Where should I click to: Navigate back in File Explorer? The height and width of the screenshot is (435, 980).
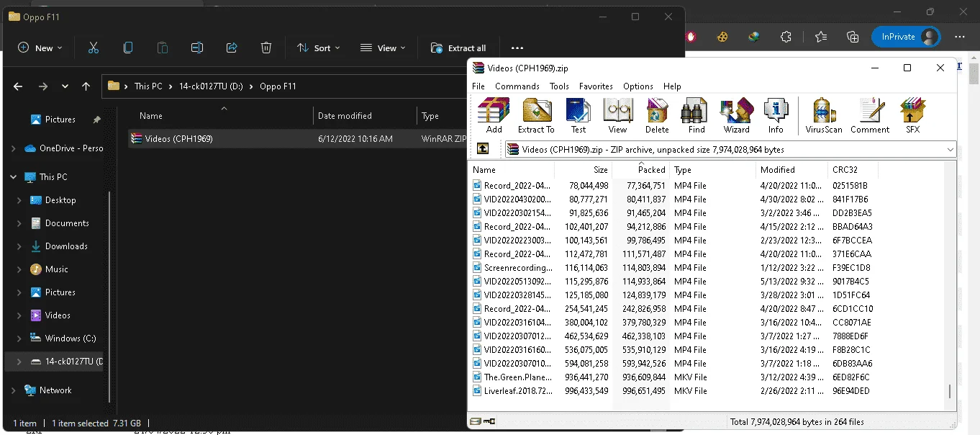tap(19, 86)
